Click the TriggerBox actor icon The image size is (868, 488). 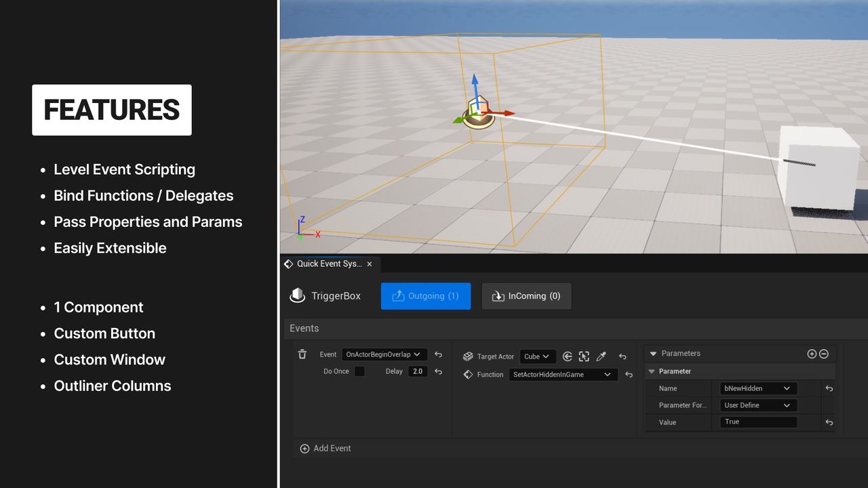click(298, 296)
